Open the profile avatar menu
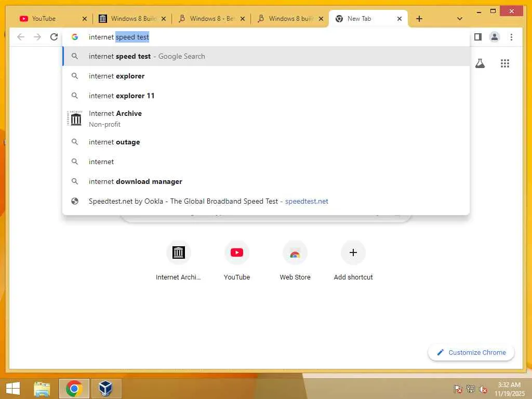The image size is (532, 399). (x=495, y=37)
